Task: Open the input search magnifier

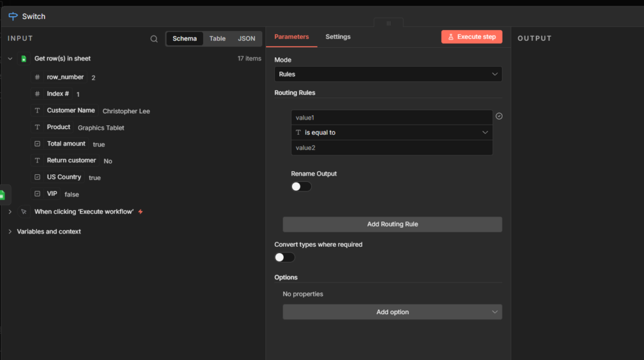Action: (154, 38)
